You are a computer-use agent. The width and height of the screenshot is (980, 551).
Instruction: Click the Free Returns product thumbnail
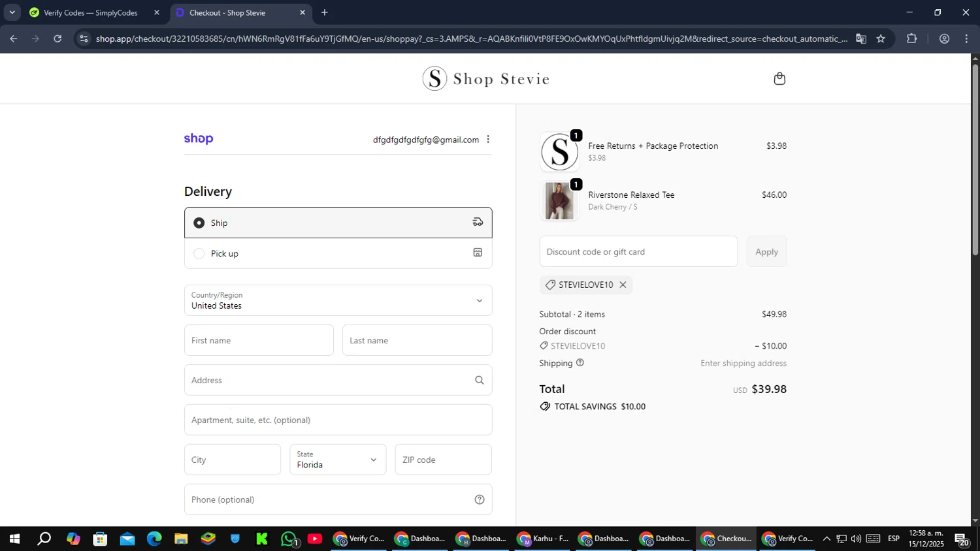(560, 151)
